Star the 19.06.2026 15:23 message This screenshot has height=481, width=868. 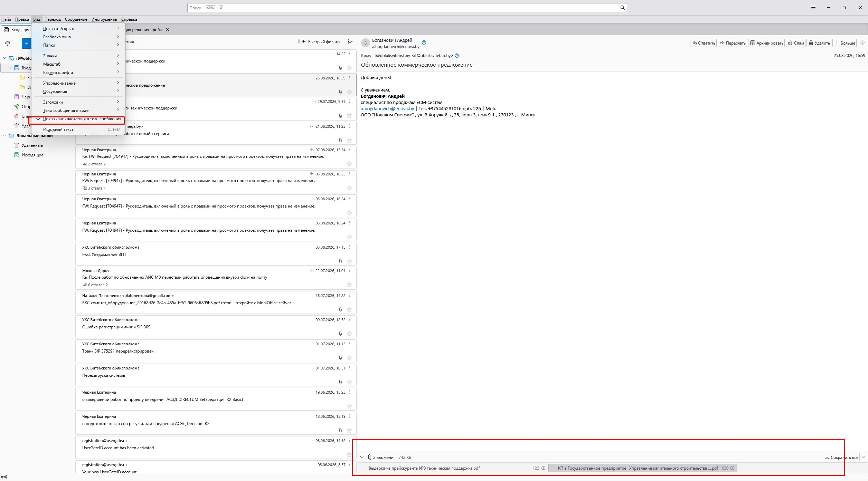(349, 406)
